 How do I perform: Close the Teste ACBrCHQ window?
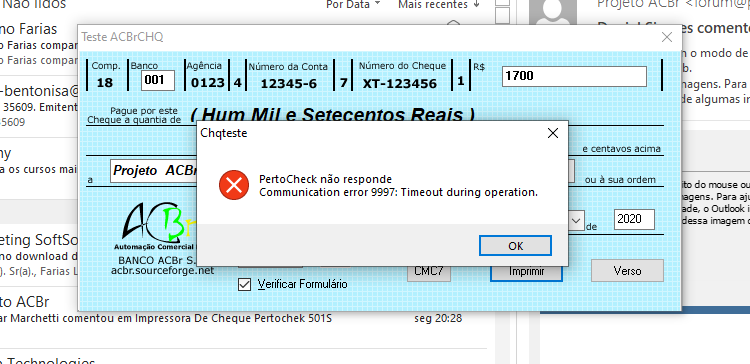[x=667, y=37]
